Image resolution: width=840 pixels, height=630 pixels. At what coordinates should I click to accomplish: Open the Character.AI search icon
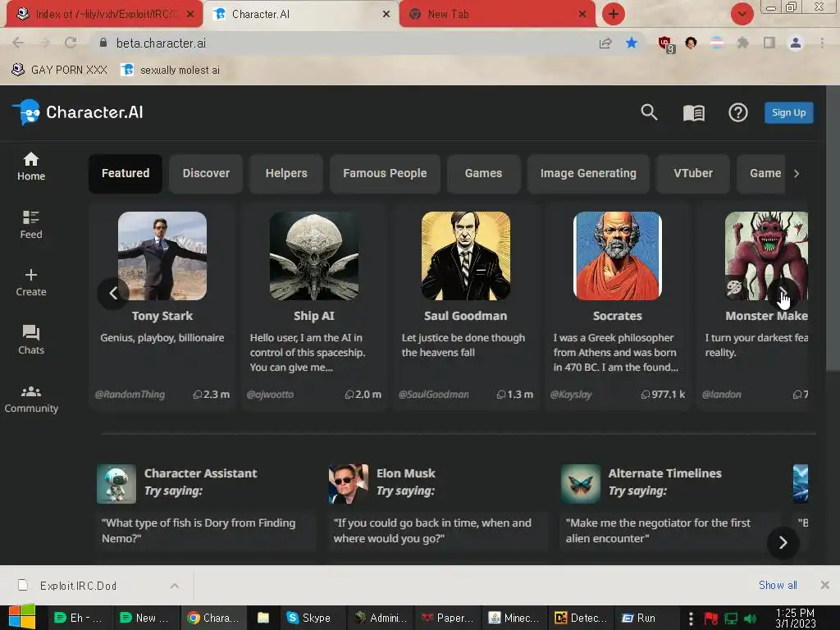pos(649,112)
